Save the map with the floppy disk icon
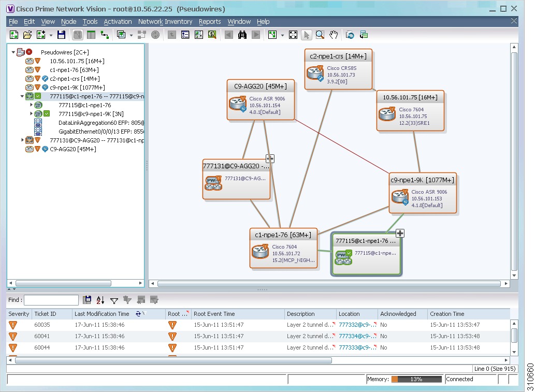 coord(62,35)
